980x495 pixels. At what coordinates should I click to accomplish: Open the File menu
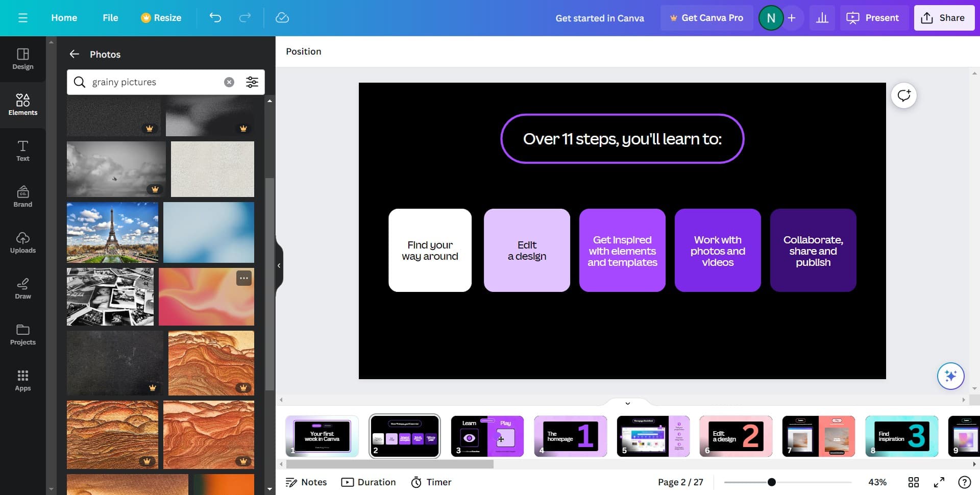coord(110,18)
